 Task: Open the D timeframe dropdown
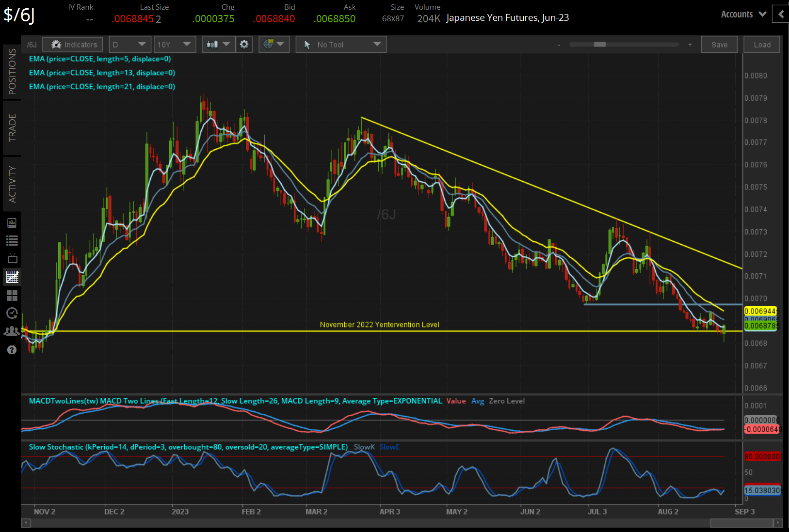pyautogui.click(x=129, y=44)
